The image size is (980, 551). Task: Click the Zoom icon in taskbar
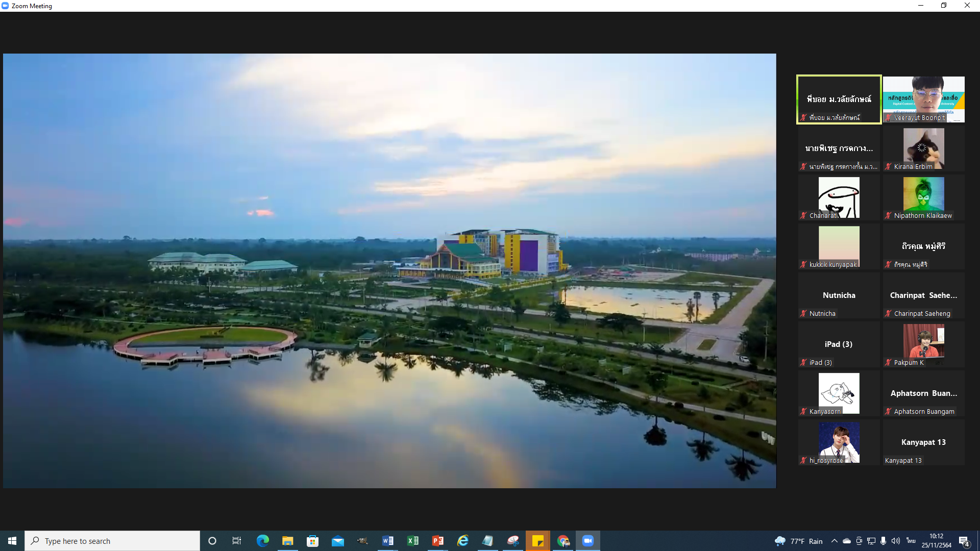click(x=588, y=541)
